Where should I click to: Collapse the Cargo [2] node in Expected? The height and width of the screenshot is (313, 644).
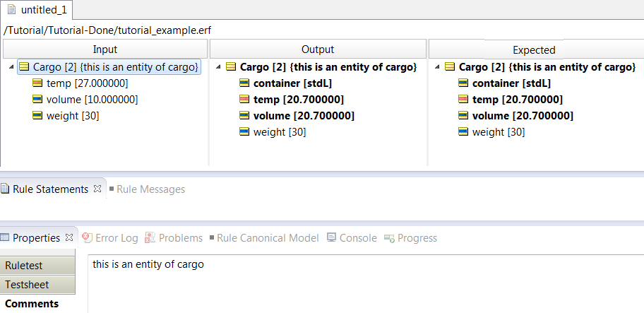pyautogui.click(x=437, y=66)
